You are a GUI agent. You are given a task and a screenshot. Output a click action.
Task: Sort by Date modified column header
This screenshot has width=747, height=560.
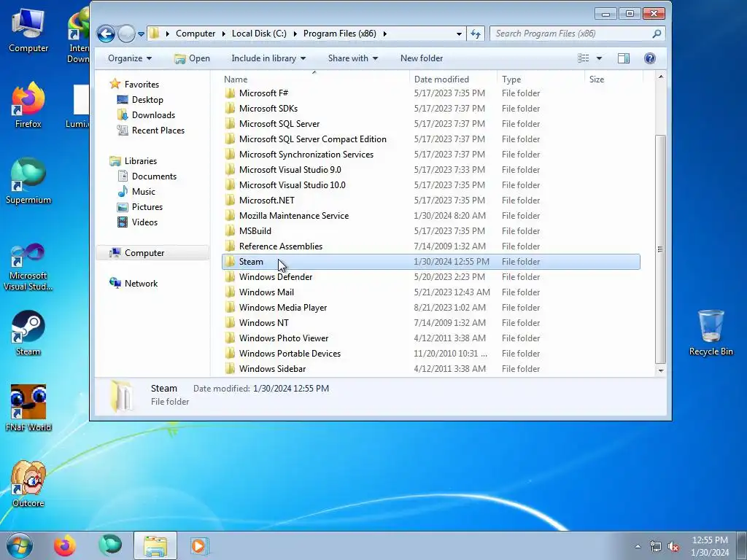[452, 79]
